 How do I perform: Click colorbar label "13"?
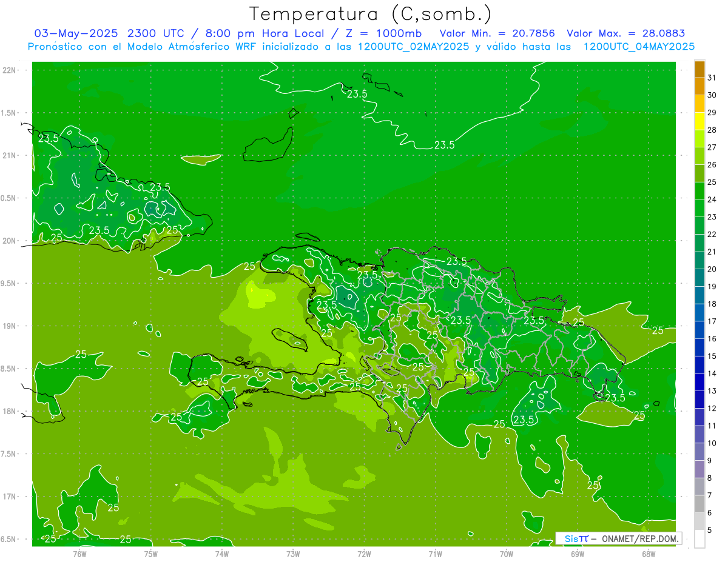click(712, 391)
